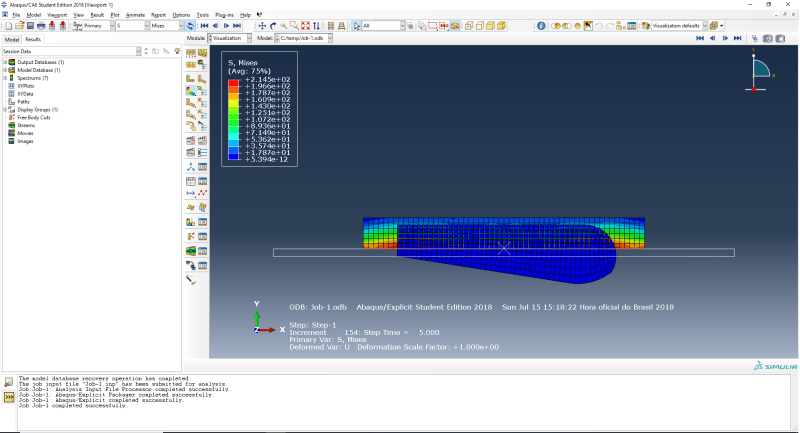The image size is (800, 433).
Task: Jump to last frame in viewport toolbar
Action: point(737,38)
